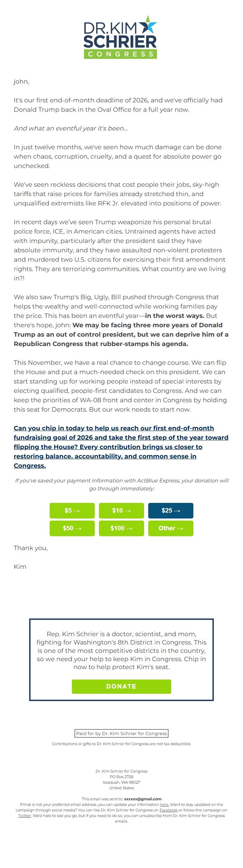Choose the Other donation amount
This screenshot has width=243, height=868.
click(x=170, y=528)
